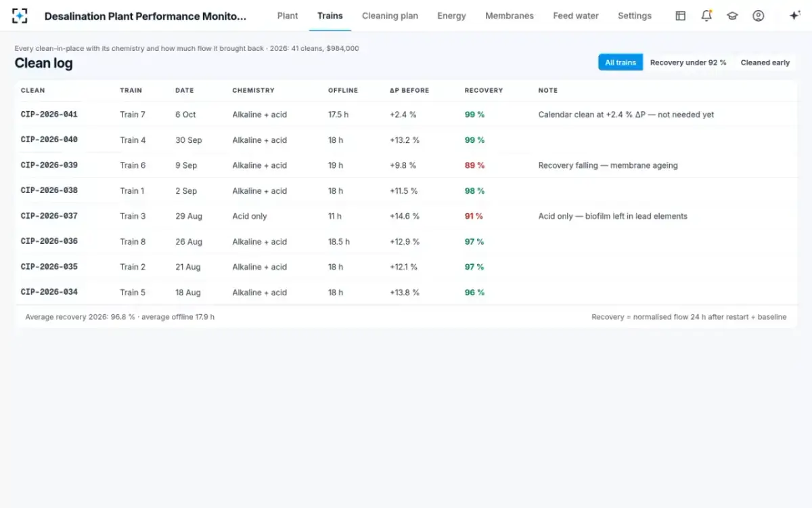
Task: Click the Train 8 cell
Action: point(133,242)
